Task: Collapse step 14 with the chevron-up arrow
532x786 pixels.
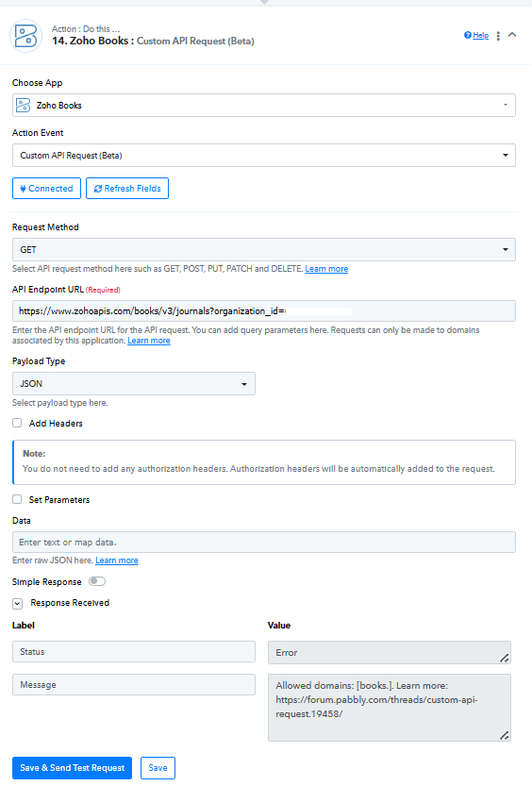Action: (x=512, y=35)
